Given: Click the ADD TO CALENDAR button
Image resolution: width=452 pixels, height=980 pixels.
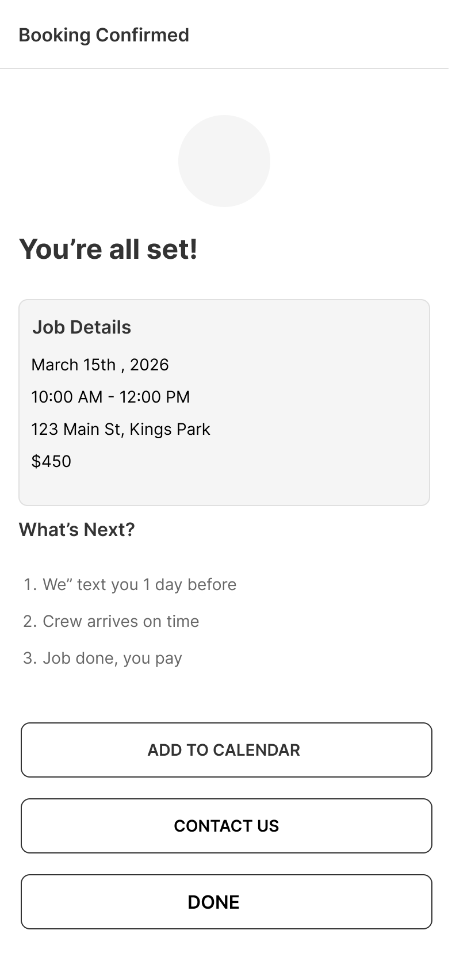Looking at the screenshot, I should (225, 750).
